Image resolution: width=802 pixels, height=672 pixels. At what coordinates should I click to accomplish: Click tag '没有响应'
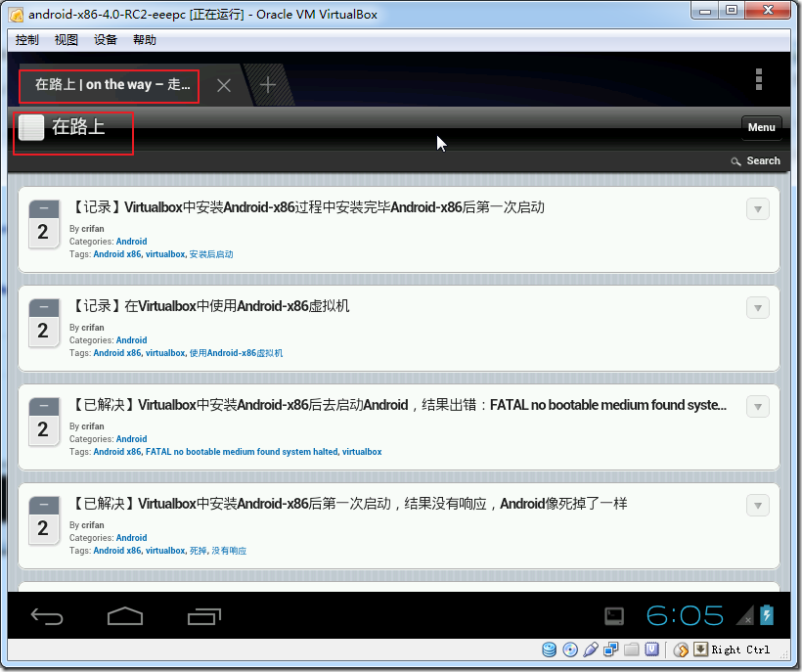tap(229, 551)
